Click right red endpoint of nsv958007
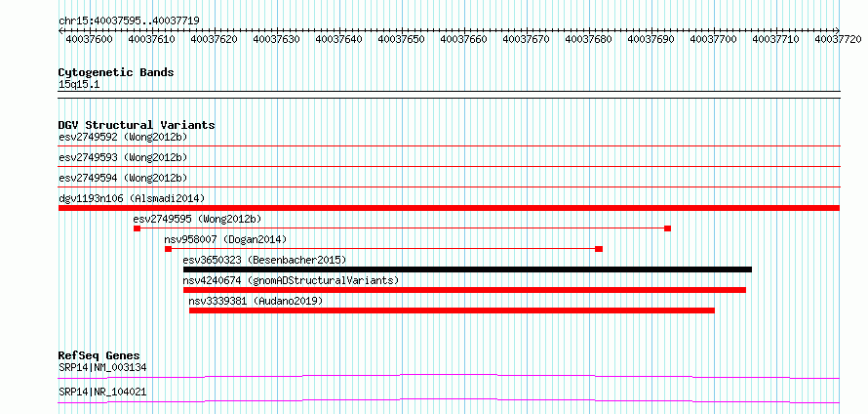Viewport: 868px width, 414px height. coord(599,249)
